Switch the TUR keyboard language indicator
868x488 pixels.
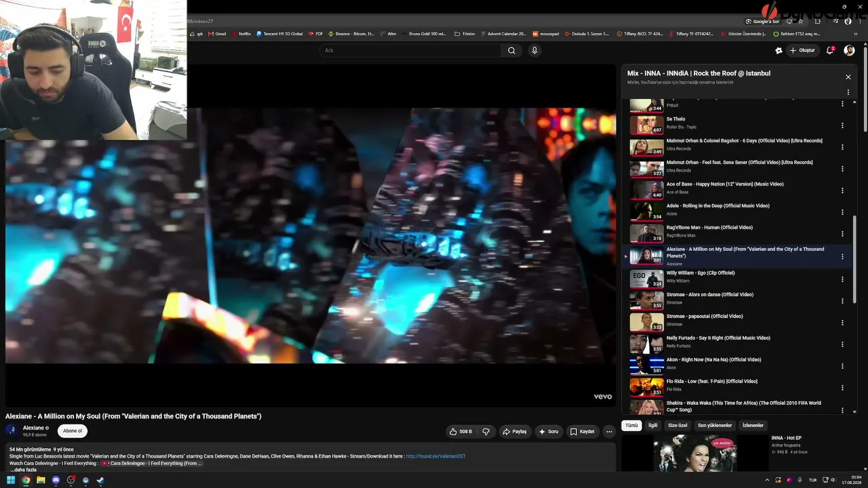tap(812, 480)
